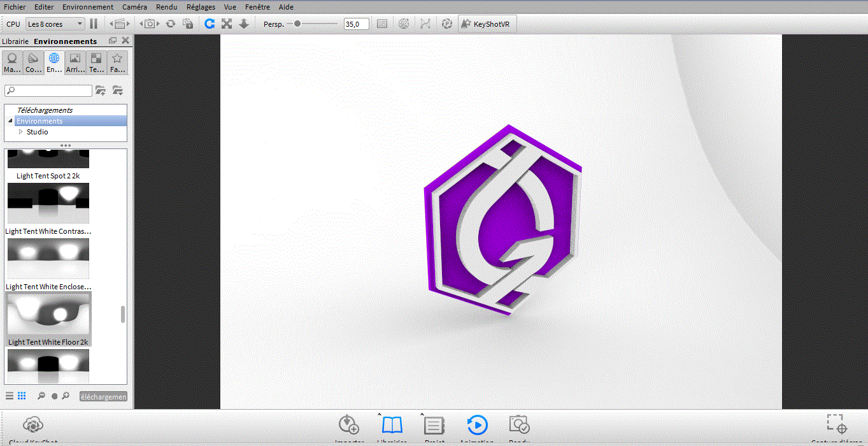Select the blue Tumble rotation tool
This screenshot has height=446, width=868.
coord(209,24)
